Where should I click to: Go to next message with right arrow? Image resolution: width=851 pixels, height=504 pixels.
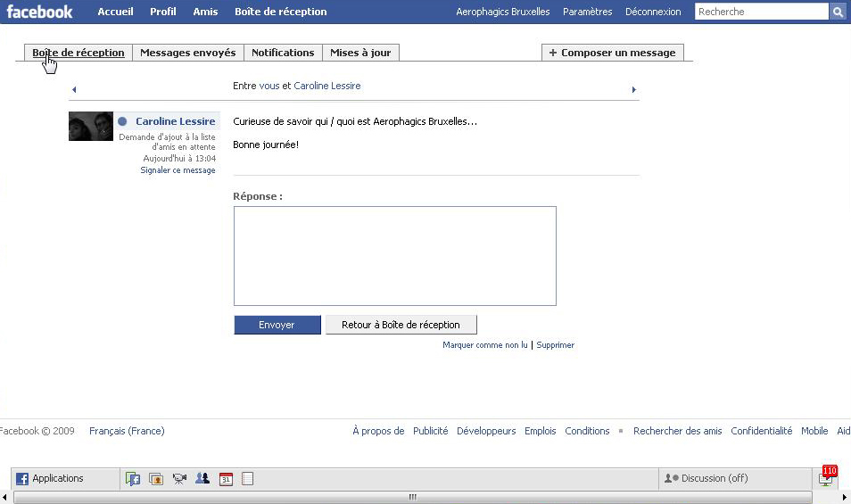click(x=633, y=89)
